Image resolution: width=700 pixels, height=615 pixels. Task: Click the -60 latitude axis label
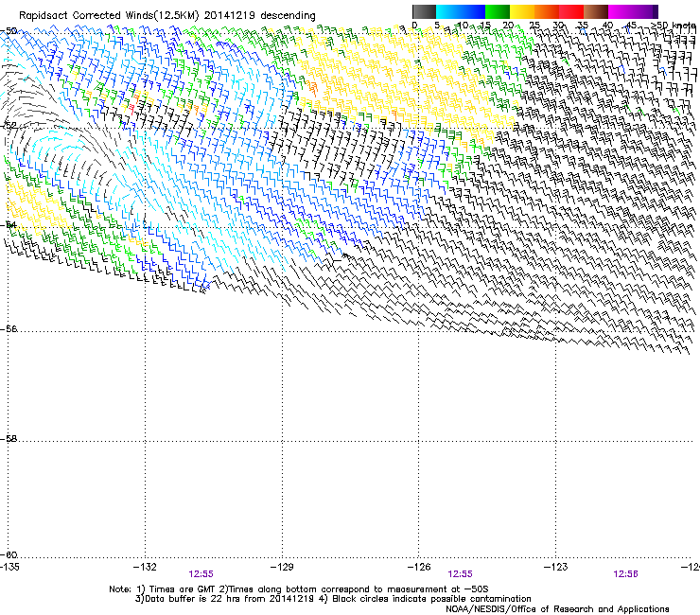pos(9,554)
